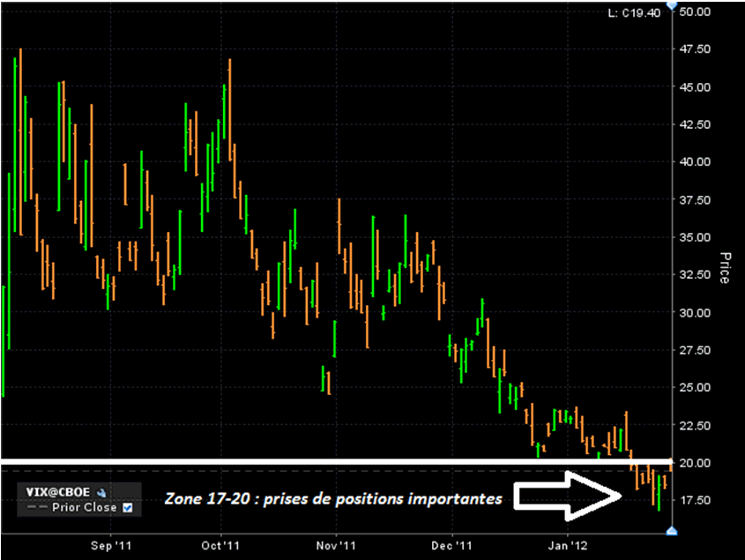This screenshot has width=745, height=560.
Task: Click the 22.50 price axis label
Action: [695, 425]
